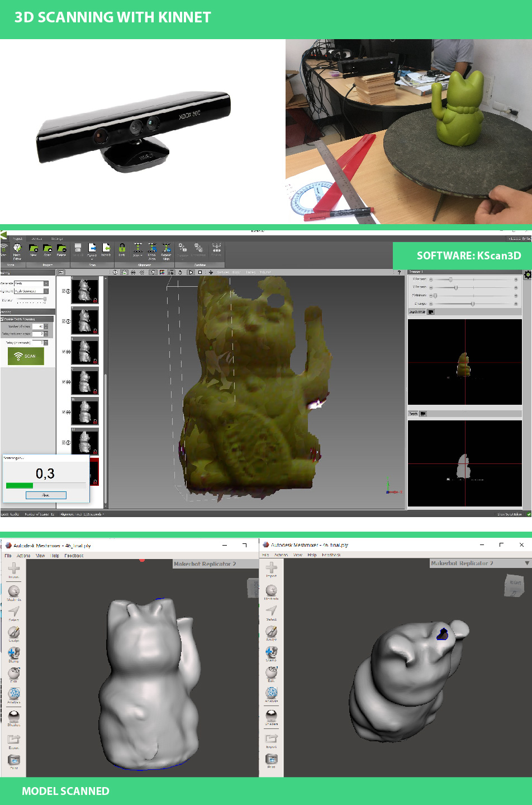Choose Select tool in left Meshmixer window
532x805 pixels.
tap(14, 613)
